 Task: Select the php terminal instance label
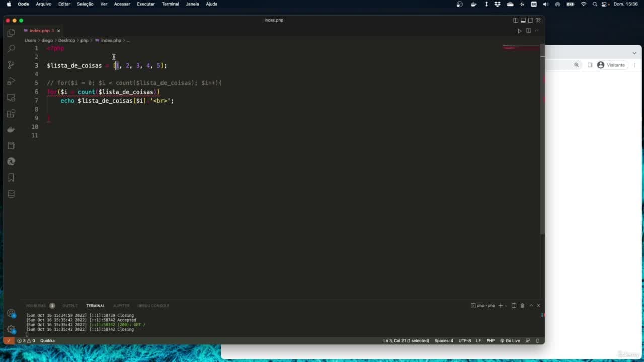[483, 306]
